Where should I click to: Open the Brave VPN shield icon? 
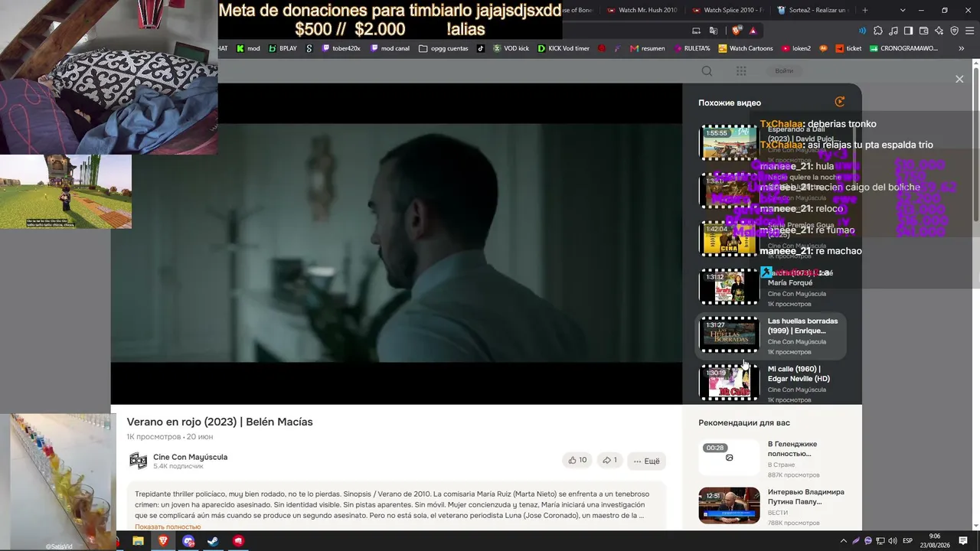[954, 31]
